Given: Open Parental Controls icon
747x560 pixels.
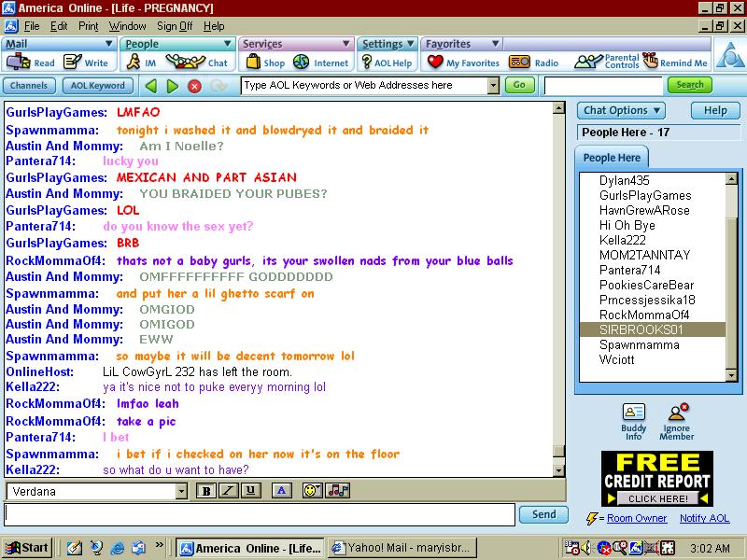Looking at the screenshot, I should click(x=588, y=62).
